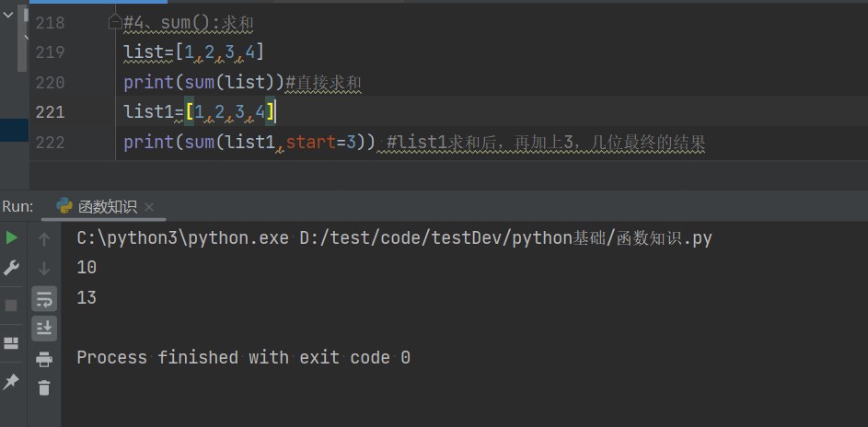Click the green Rerun button
Screen dimensions: 868x427
(x=12, y=237)
